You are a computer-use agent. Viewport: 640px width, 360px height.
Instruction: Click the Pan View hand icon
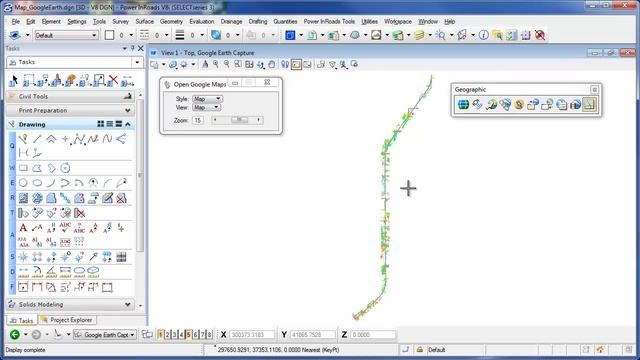click(x=271, y=64)
